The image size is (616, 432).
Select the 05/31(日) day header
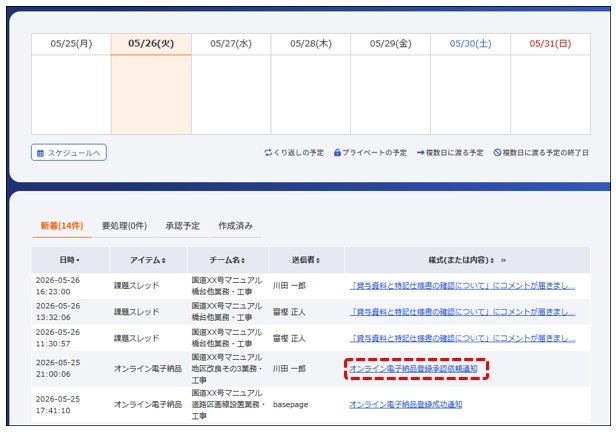pyautogui.click(x=550, y=44)
